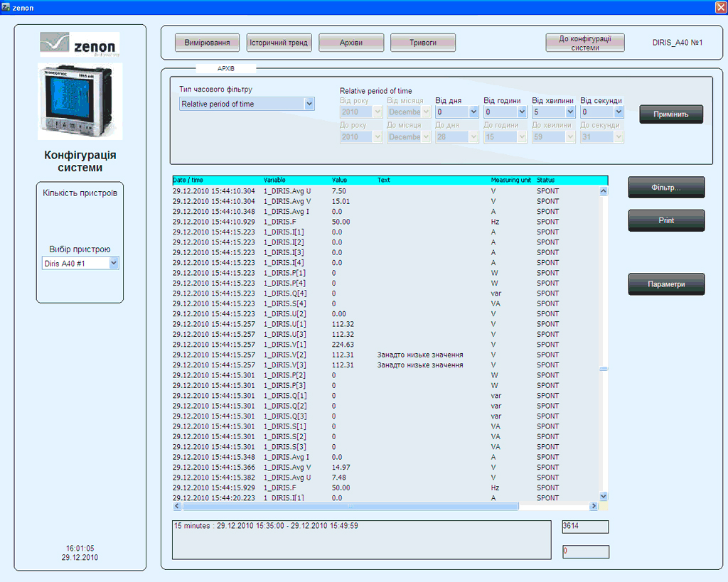Expand the Від хвилини dropdown

(570, 112)
